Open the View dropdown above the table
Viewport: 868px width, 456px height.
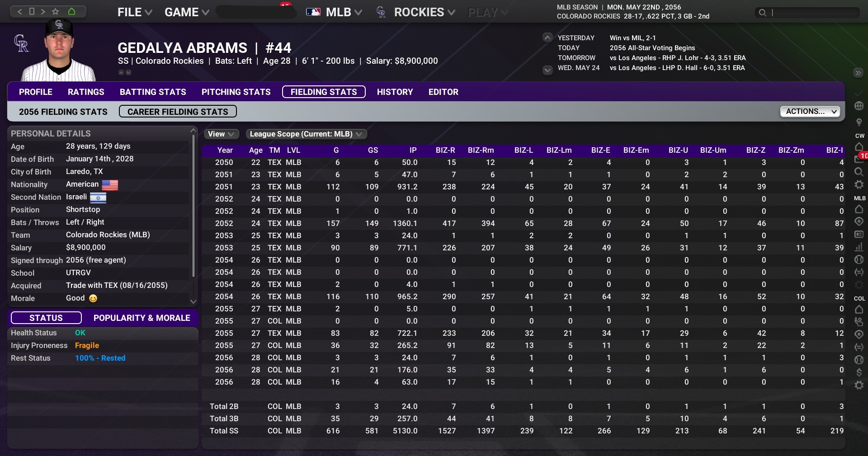(x=221, y=134)
